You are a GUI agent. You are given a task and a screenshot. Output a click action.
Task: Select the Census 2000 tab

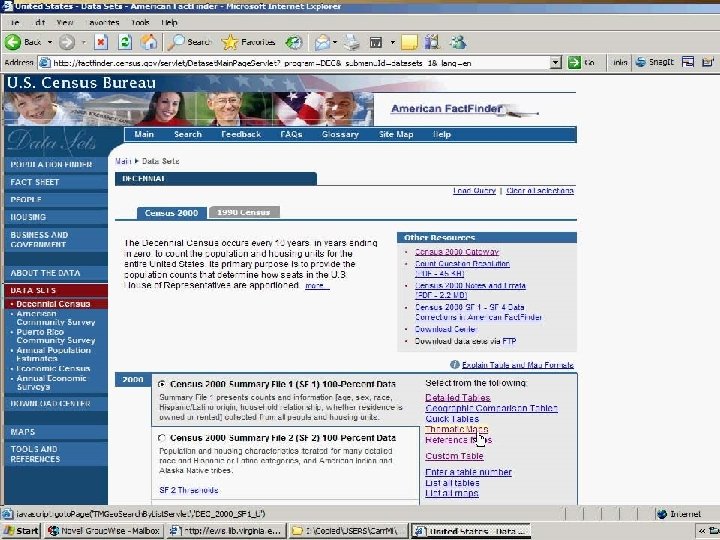click(x=171, y=213)
